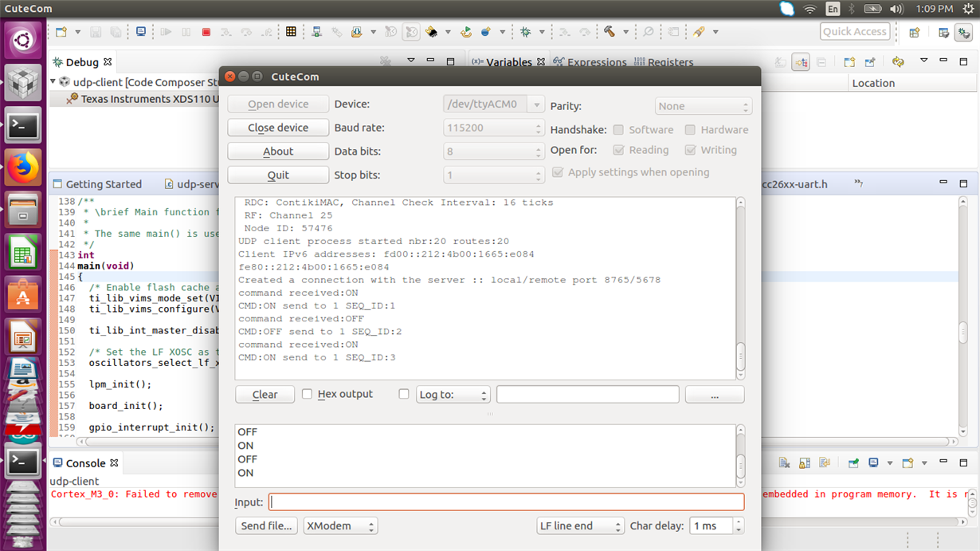980x551 pixels.
Task: Select the Debug view tab
Action: click(x=82, y=62)
